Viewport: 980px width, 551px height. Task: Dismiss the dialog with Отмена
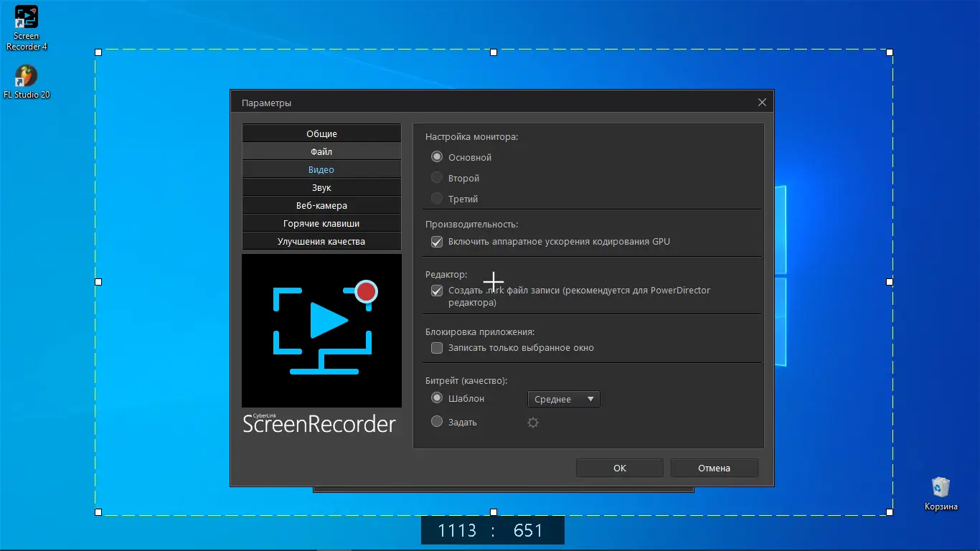pos(714,468)
